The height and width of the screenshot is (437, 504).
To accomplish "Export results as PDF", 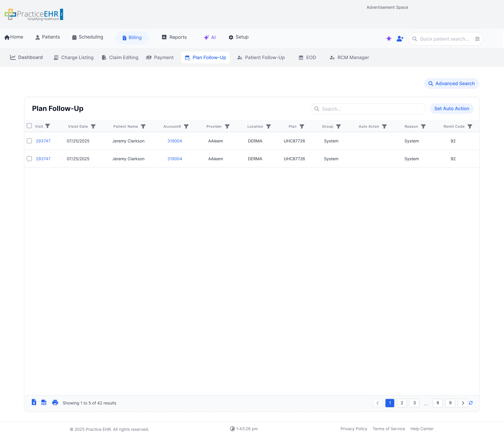I will pyautogui.click(x=44, y=403).
